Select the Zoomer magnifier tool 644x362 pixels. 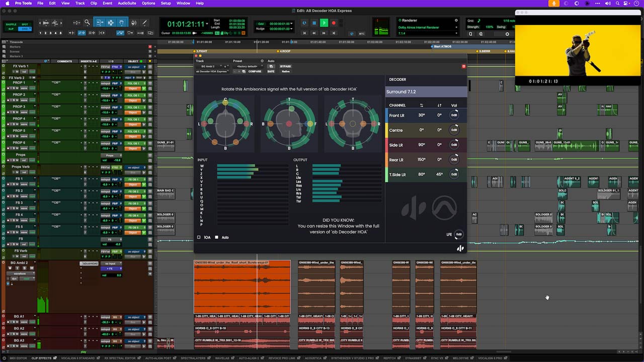pyautogui.click(x=87, y=22)
